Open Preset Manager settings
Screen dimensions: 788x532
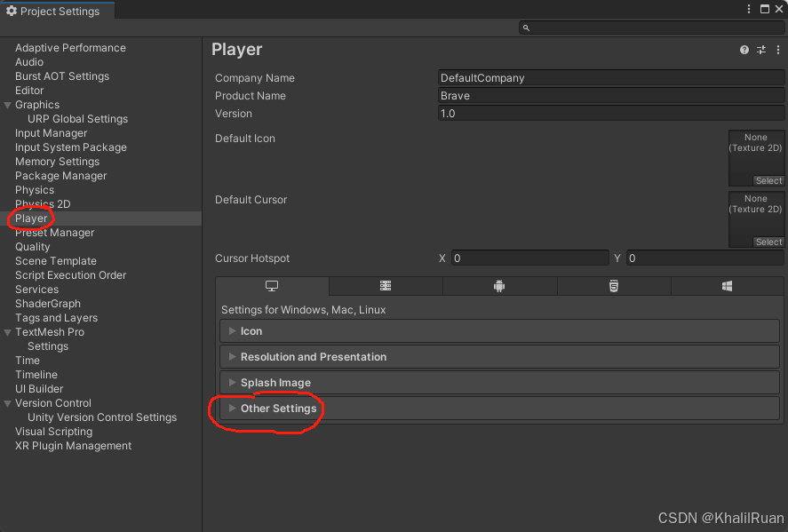(x=55, y=233)
